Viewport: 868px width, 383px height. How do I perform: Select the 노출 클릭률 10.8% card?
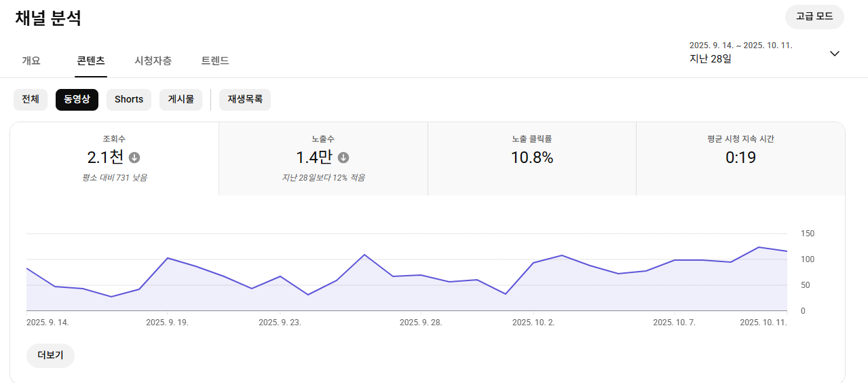(x=531, y=159)
